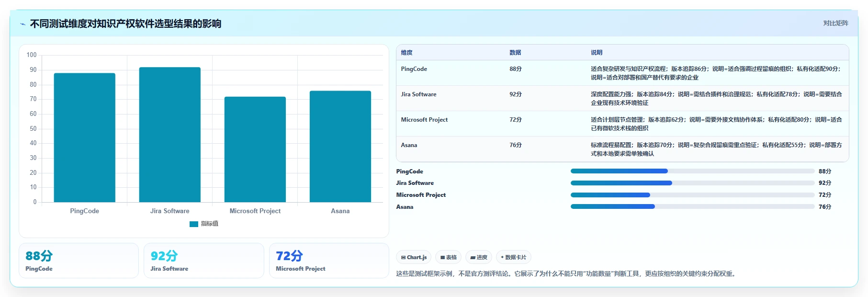868x297 pixels.
Task: Select the Microsoft Project cell in the table
Action: (x=424, y=120)
